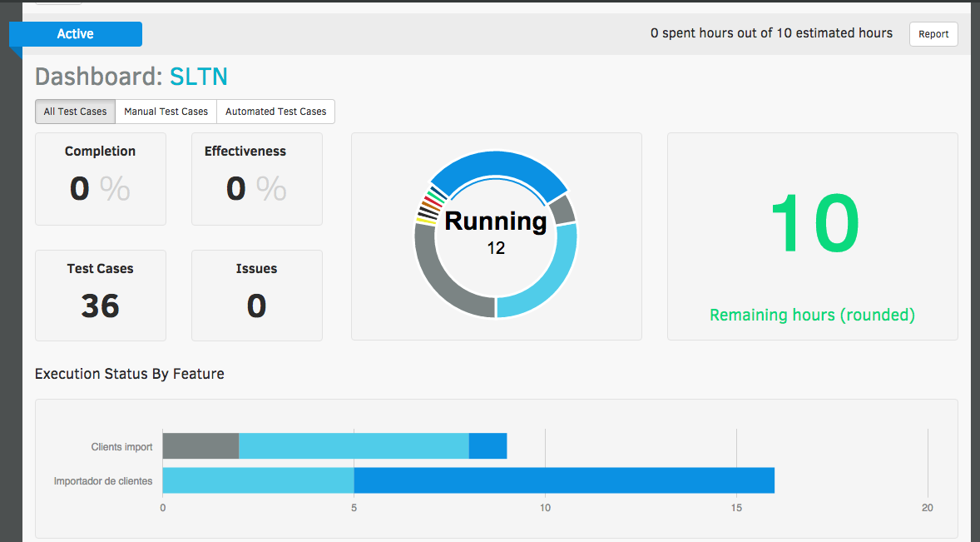The width and height of the screenshot is (980, 542).
Task: Click the blue Active status badge
Action: [x=76, y=34]
